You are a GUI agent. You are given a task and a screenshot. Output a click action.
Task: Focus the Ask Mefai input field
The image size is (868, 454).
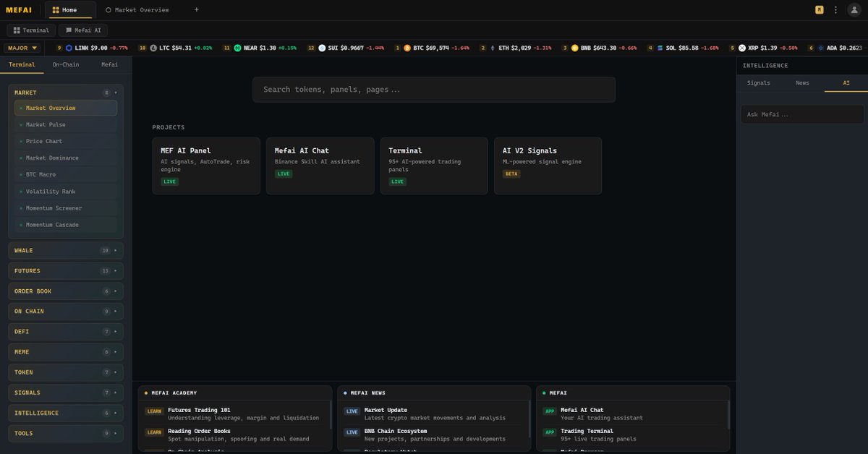[x=802, y=114]
